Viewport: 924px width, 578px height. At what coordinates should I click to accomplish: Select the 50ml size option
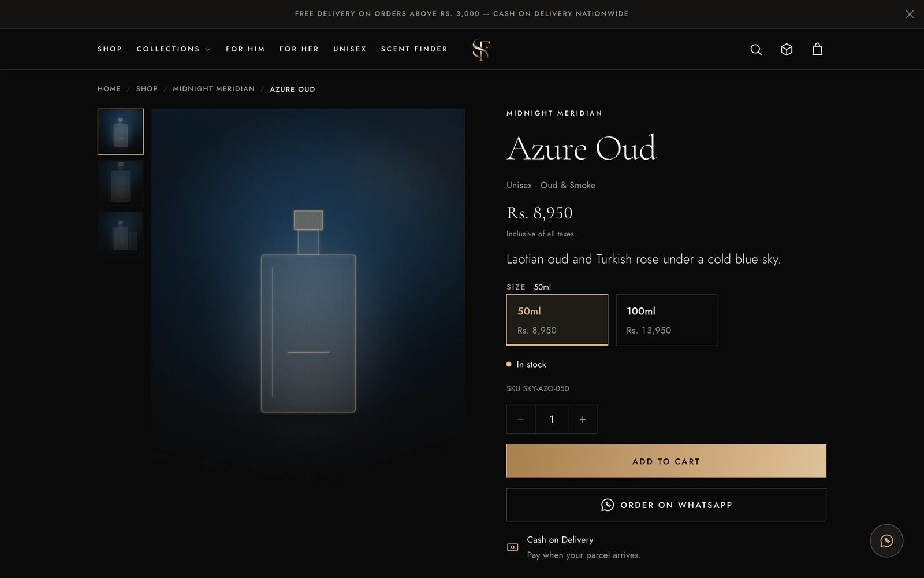click(x=557, y=320)
